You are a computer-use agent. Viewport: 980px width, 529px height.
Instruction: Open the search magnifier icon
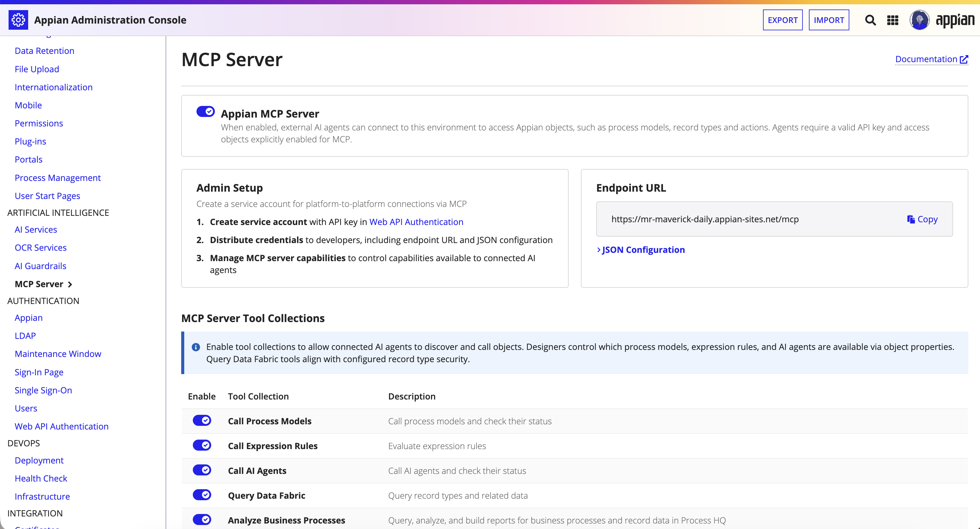(x=870, y=20)
